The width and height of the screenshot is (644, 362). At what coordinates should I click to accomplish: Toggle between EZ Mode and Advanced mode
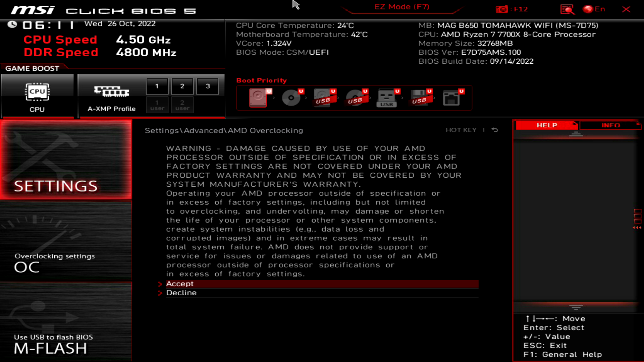(x=401, y=7)
